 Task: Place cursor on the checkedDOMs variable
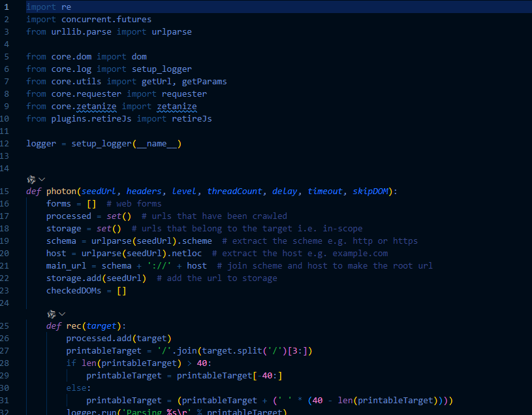[74, 291]
